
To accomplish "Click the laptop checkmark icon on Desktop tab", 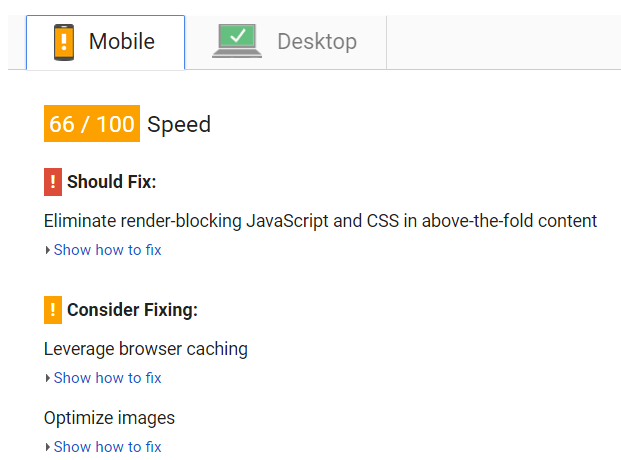I will [237, 41].
